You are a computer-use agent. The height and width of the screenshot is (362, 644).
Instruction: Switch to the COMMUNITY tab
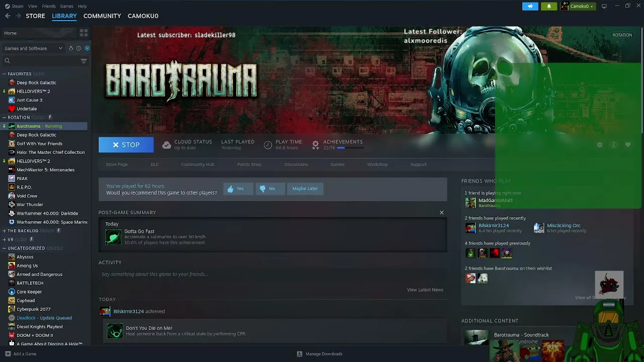102,16
